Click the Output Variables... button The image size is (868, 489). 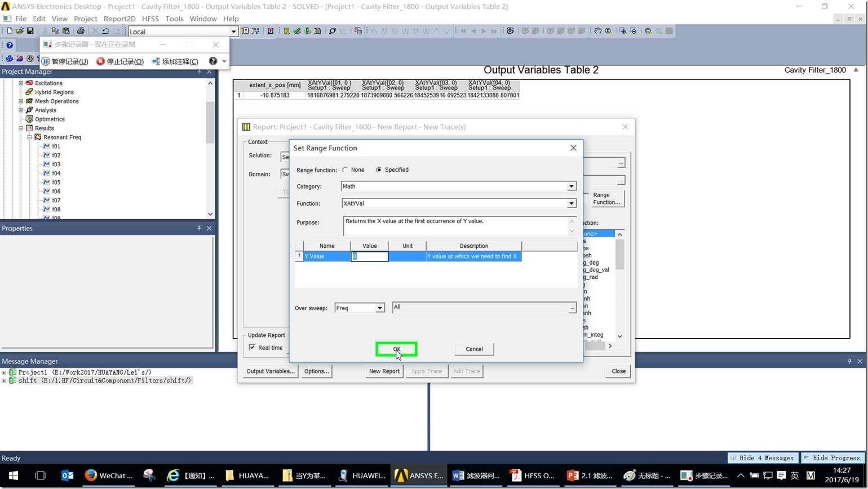click(271, 371)
